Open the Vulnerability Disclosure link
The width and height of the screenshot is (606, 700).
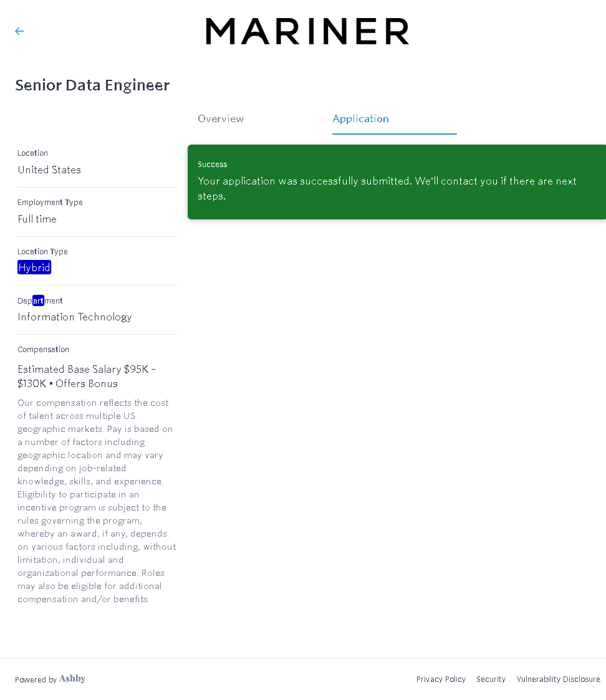click(x=558, y=679)
